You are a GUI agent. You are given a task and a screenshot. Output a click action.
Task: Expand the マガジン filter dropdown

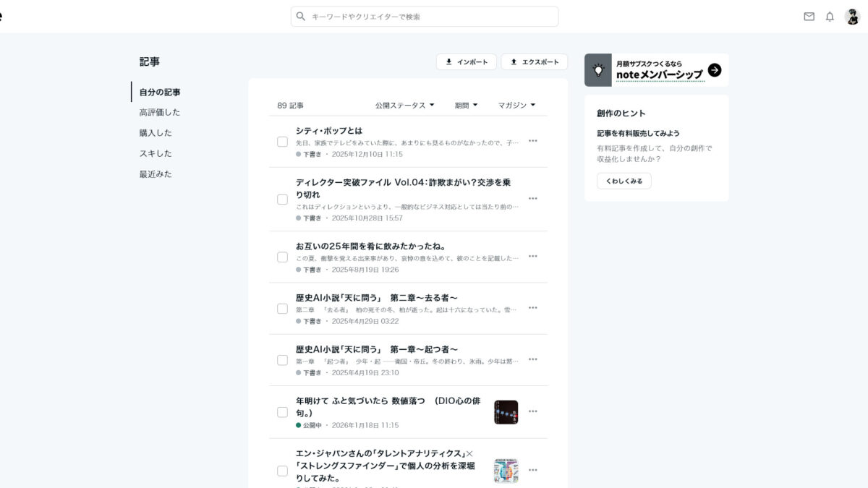[516, 106]
